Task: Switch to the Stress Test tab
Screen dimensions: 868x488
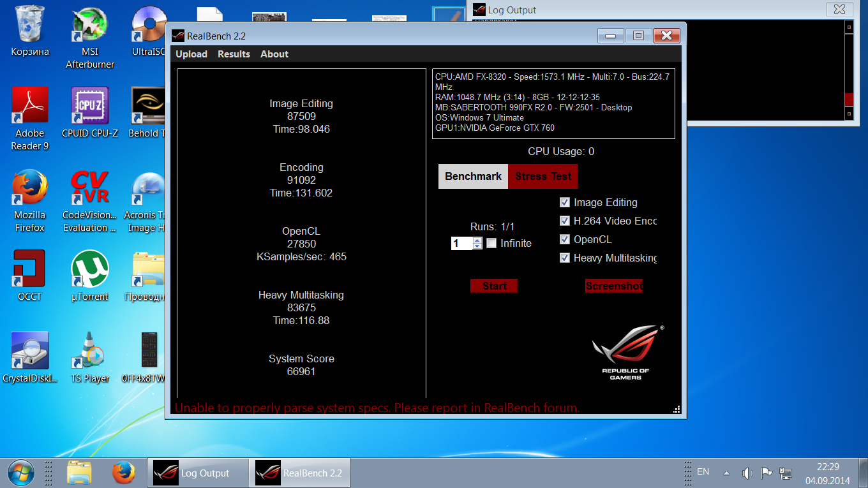Action: [x=543, y=177]
